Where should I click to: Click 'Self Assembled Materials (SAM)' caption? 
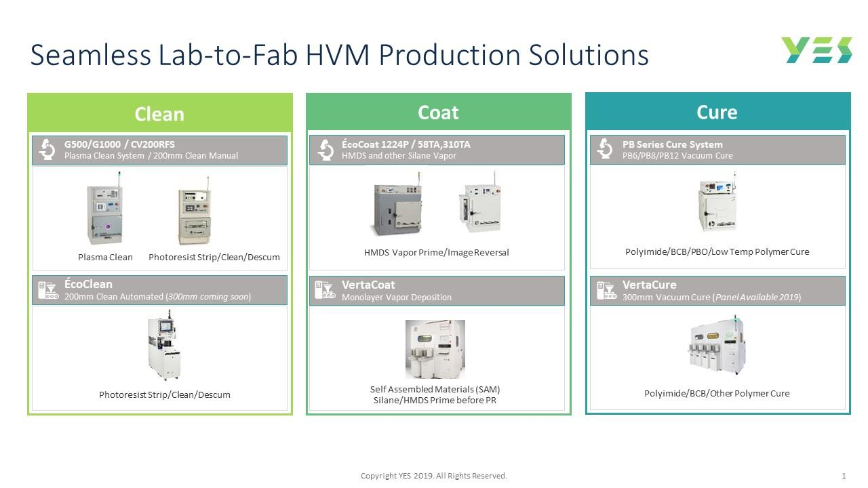[435, 389]
